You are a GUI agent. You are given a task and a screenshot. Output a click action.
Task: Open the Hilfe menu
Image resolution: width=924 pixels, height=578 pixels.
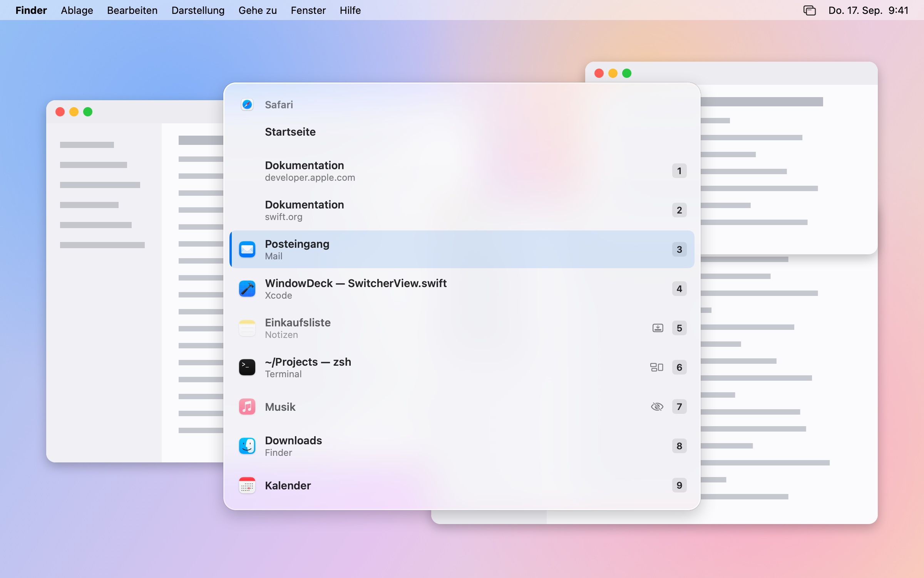tap(350, 10)
